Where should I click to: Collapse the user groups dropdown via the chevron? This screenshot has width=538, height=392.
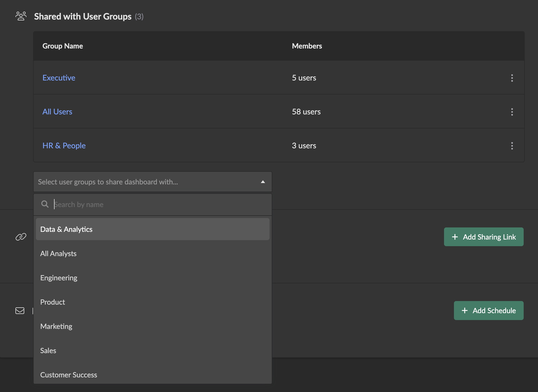tap(263, 182)
